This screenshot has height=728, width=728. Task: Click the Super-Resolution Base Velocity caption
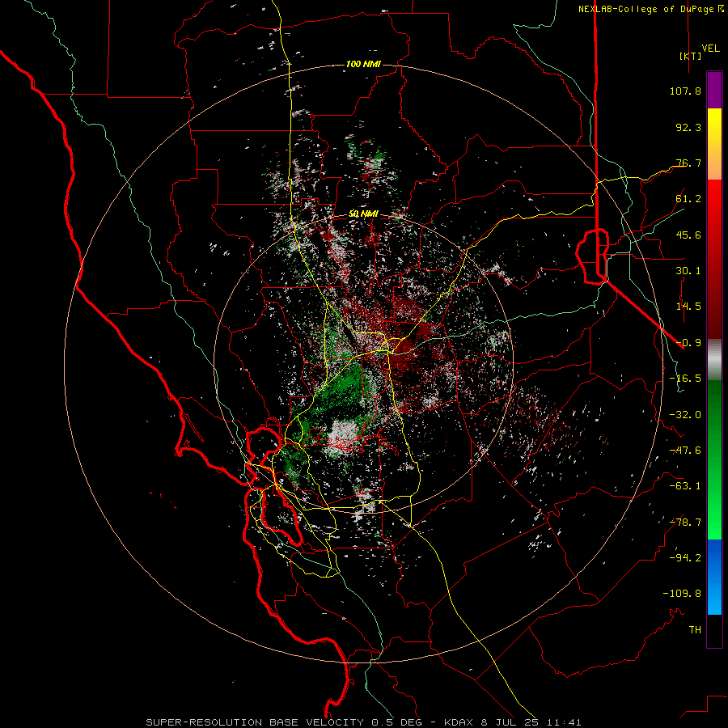(363, 722)
